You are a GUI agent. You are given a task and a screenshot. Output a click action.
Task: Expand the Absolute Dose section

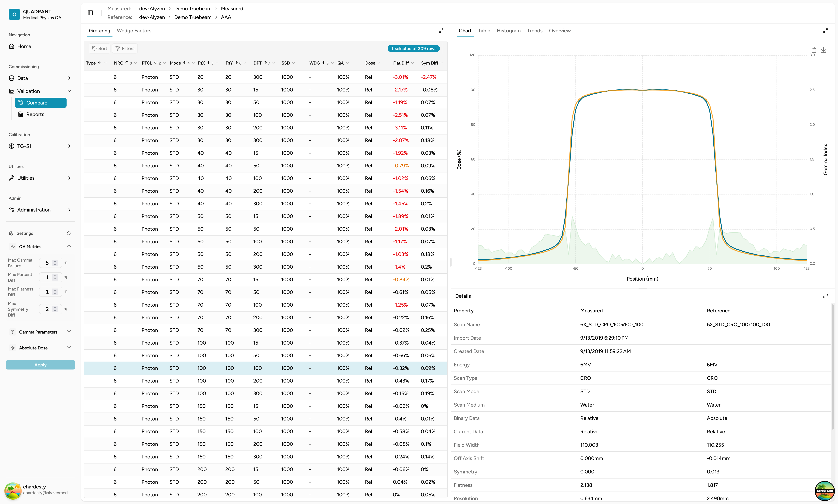click(x=69, y=347)
